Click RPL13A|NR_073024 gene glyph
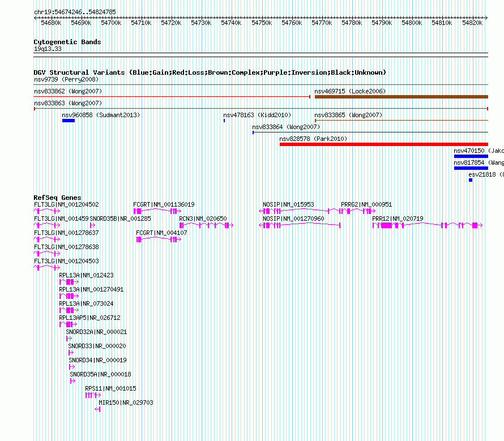Image resolution: width=504 pixels, height=441 pixels. pyautogui.click(x=69, y=310)
